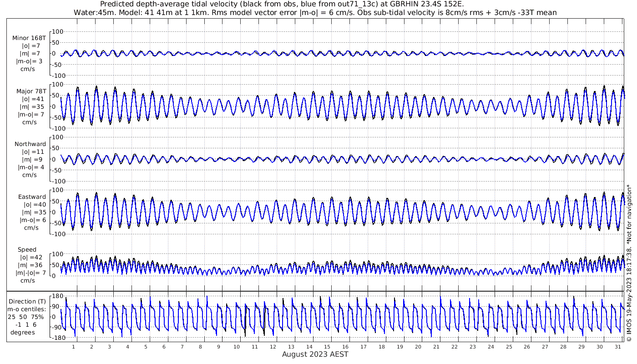Click the '180' tick in Direction panel
This screenshot has height=364, width=637.
coord(57,296)
